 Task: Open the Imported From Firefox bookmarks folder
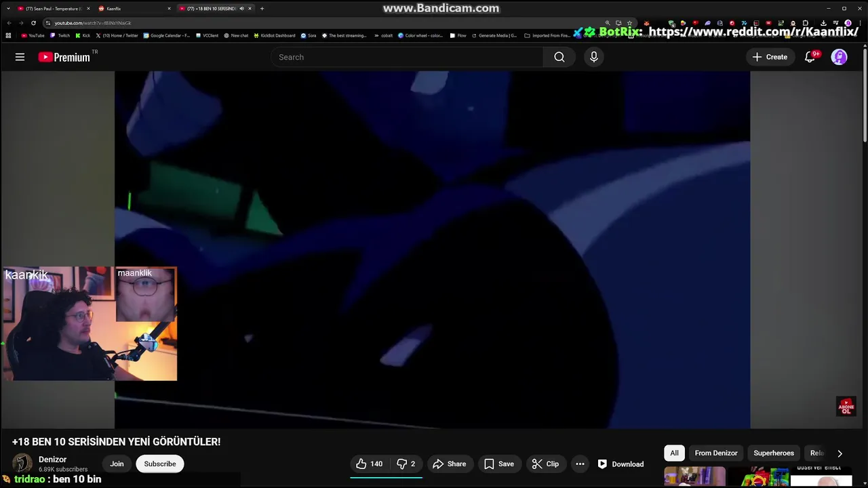pyautogui.click(x=547, y=35)
